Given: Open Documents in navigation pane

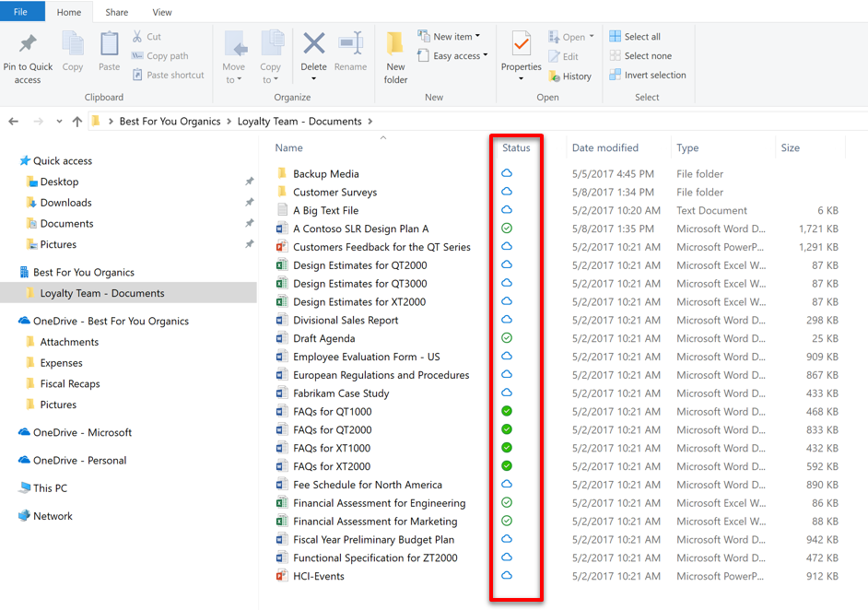Looking at the screenshot, I should (60, 224).
